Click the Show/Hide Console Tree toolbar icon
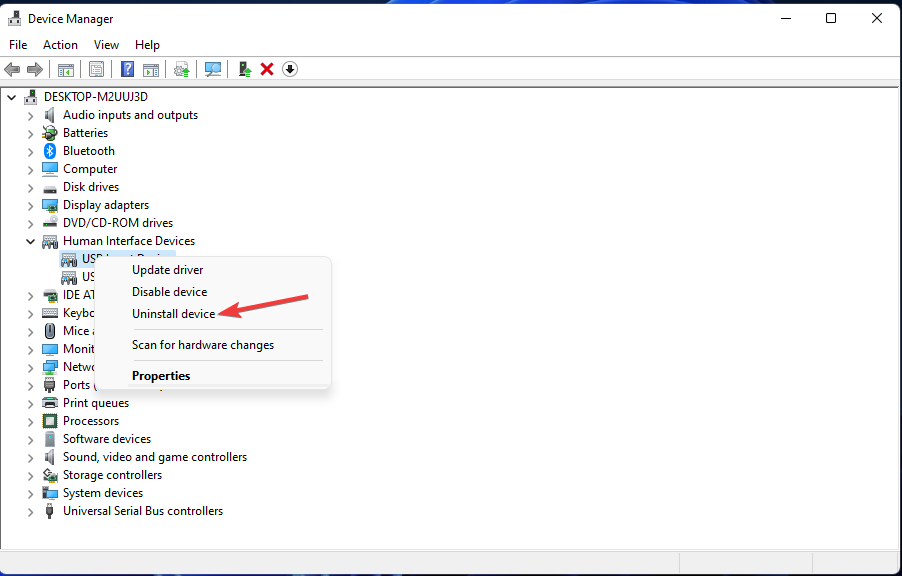Viewport: 902px width, 576px height. tap(66, 68)
